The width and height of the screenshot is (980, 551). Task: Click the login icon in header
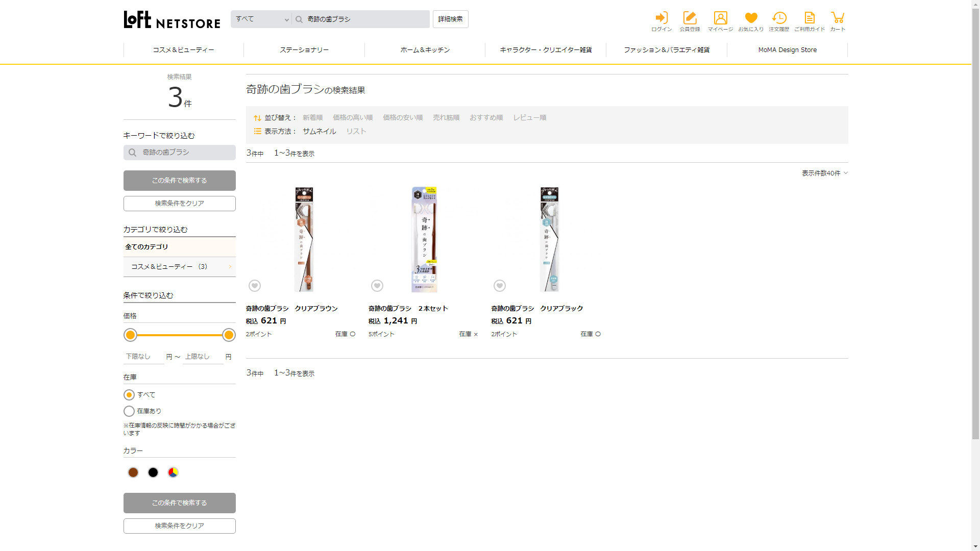point(661,18)
